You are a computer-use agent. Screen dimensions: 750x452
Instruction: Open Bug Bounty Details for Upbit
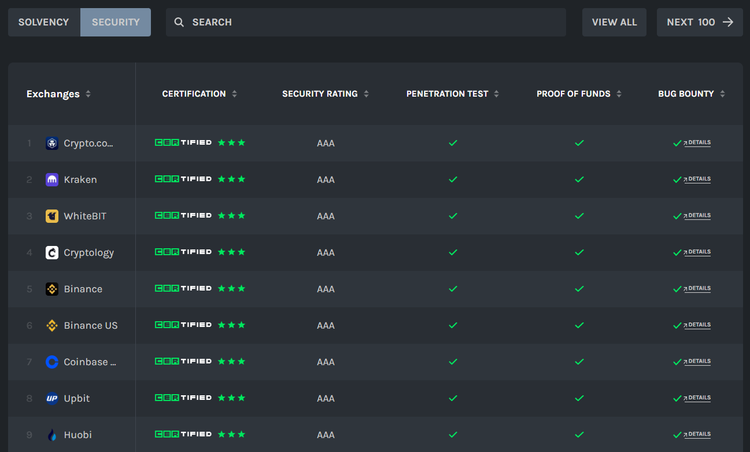point(697,397)
